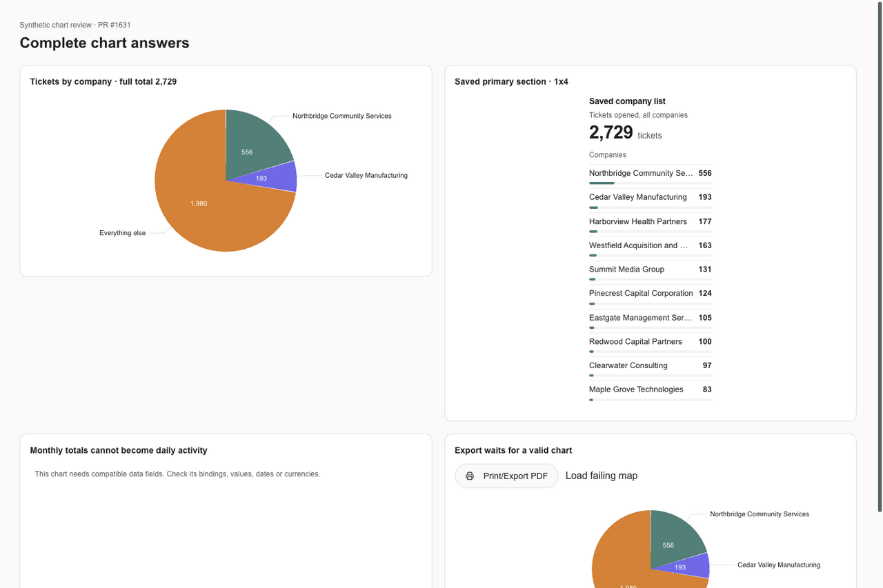
Task: Click the 193 value in the company list
Action: 705,197
